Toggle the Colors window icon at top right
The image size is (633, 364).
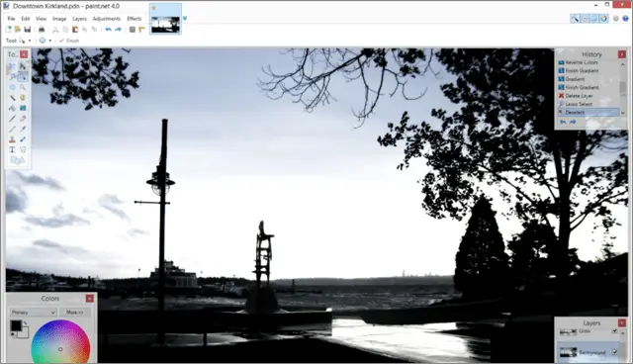[604, 19]
